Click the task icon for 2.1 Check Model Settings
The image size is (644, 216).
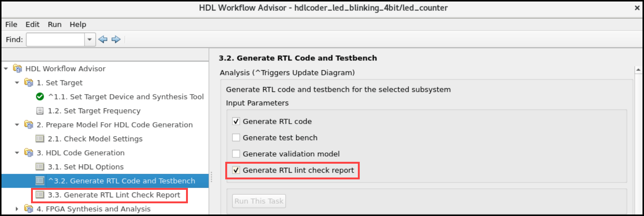pyautogui.click(x=40, y=139)
